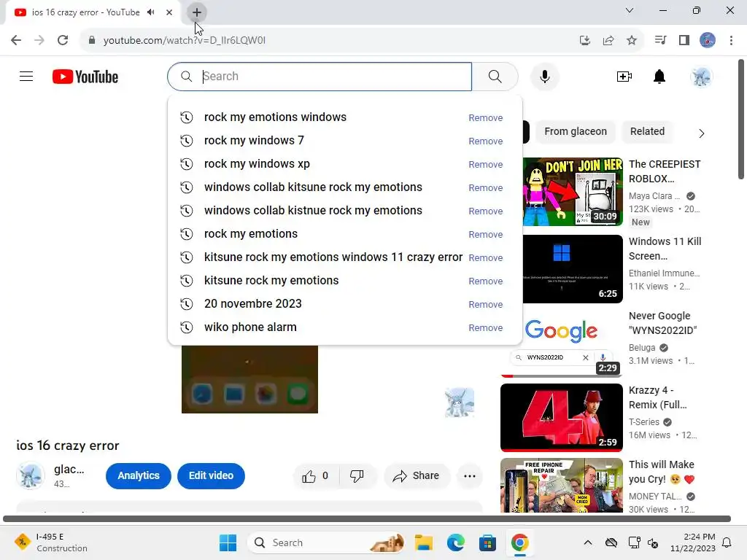Image resolution: width=747 pixels, height=560 pixels.
Task: Open Microsoft Store from taskbar
Action: click(487, 542)
